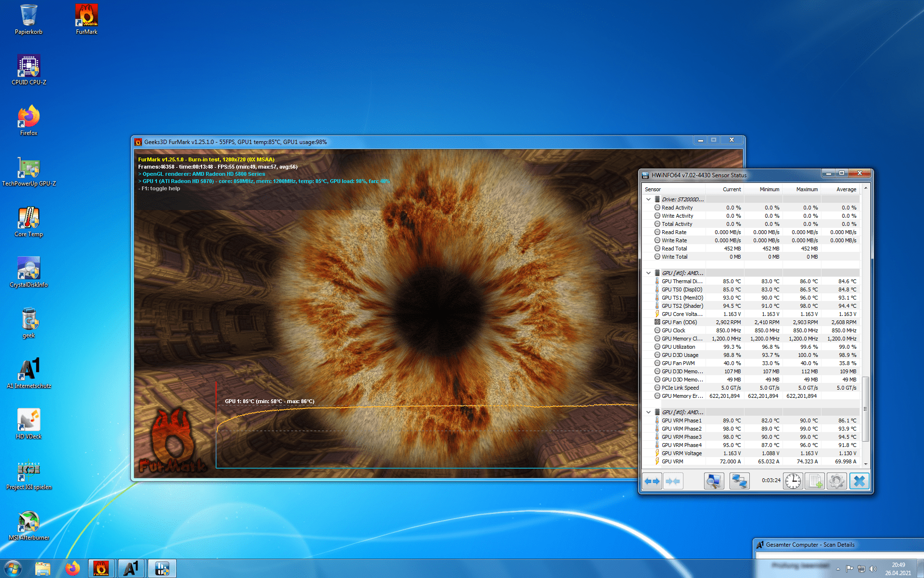Open the Gesamter Computer - Scan Details popup
Viewport: 924px width, 578px height.
(838, 545)
